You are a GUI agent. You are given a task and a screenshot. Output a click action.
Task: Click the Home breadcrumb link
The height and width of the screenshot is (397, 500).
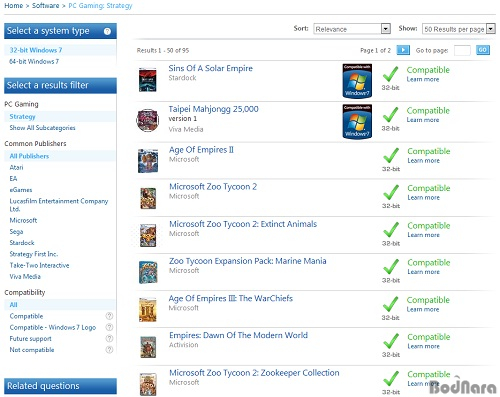pyautogui.click(x=14, y=6)
